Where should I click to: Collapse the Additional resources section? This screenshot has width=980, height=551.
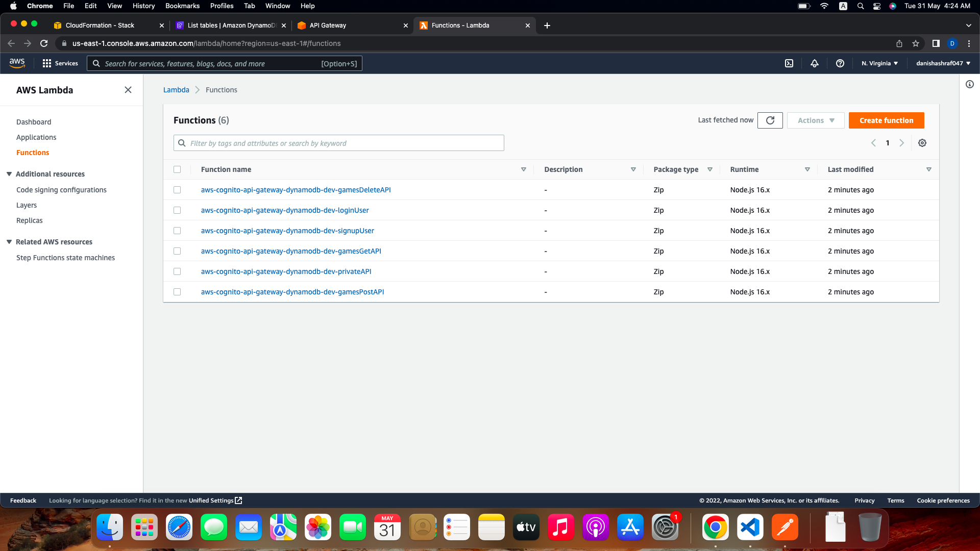click(x=9, y=174)
